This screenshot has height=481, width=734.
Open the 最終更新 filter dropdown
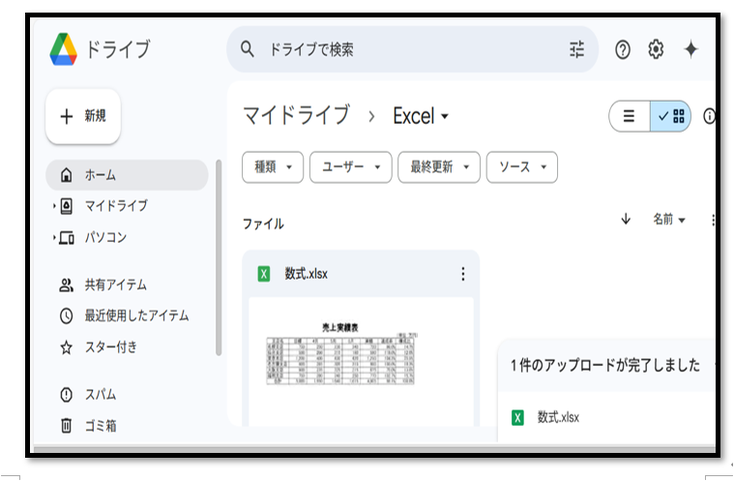[x=439, y=167]
